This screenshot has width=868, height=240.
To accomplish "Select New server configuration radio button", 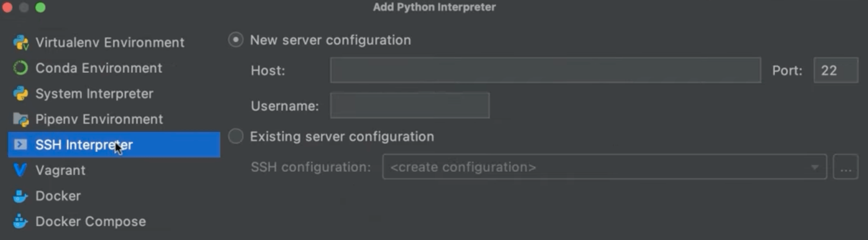I will [236, 40].
